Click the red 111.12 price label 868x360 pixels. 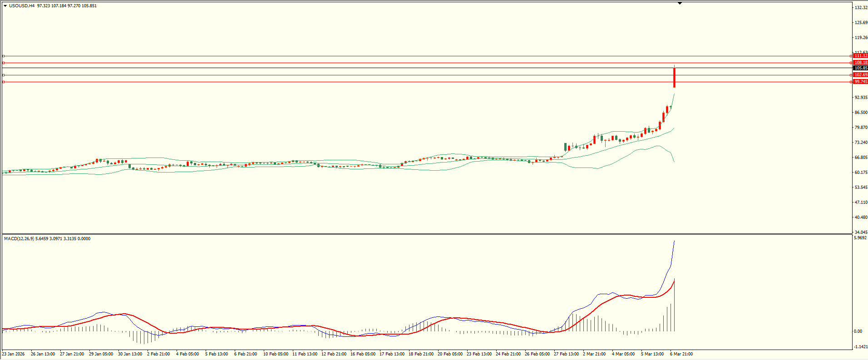pos(860,56)
